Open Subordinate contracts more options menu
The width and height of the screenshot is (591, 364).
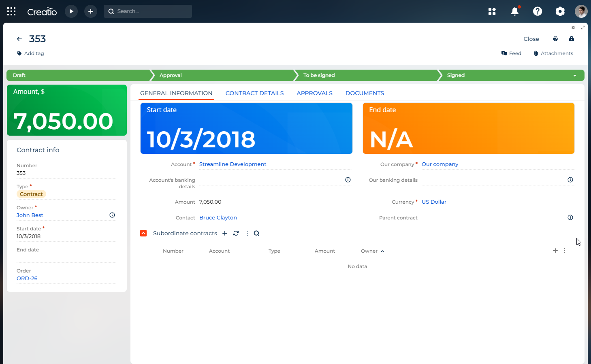click(247, 233)
